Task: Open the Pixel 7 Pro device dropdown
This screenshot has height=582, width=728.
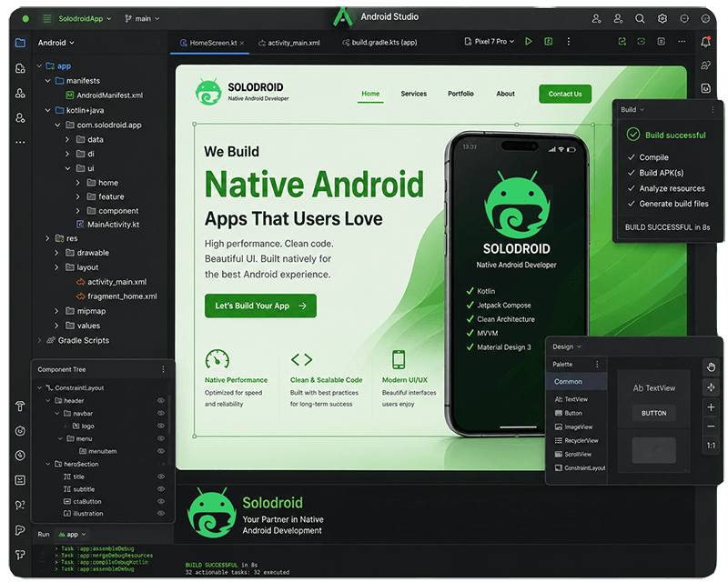Action: 490,41
